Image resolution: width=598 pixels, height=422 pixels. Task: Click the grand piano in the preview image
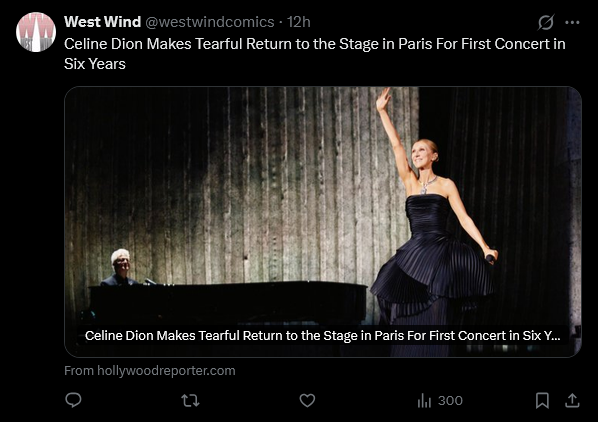[228, 303]
